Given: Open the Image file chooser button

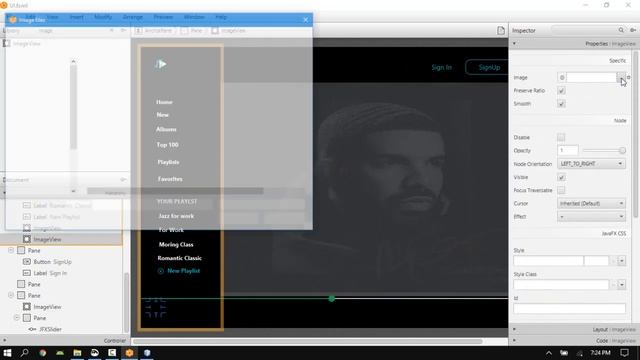Looking at the screenshot, I should coord(620,77).
